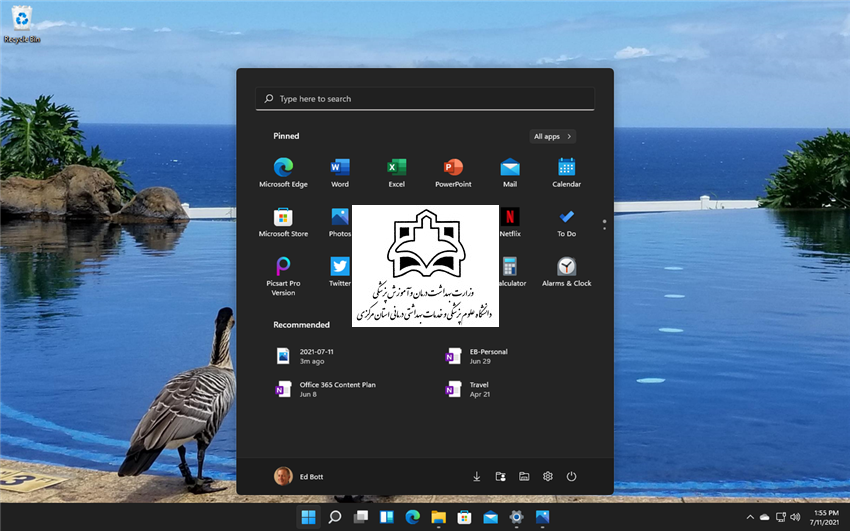Launch Word from the pinned apps
Viewport: 850px width, 531px height.
click(340, 172)
